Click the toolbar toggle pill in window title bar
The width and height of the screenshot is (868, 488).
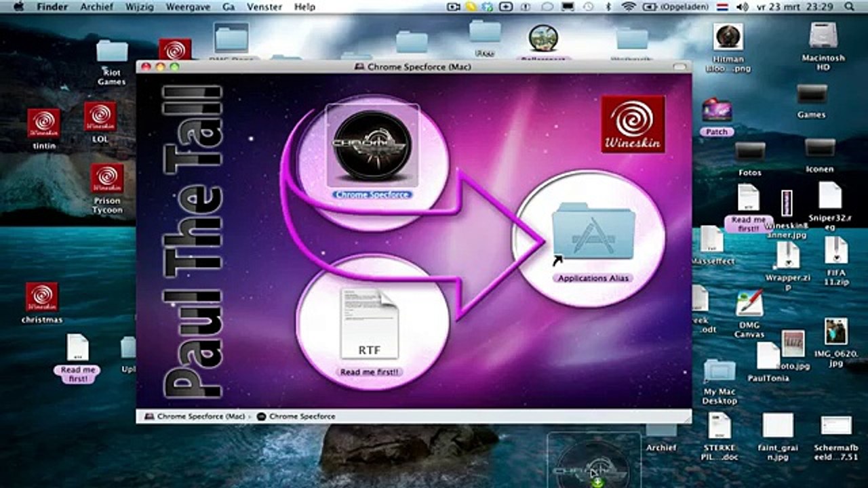(679, 67)
